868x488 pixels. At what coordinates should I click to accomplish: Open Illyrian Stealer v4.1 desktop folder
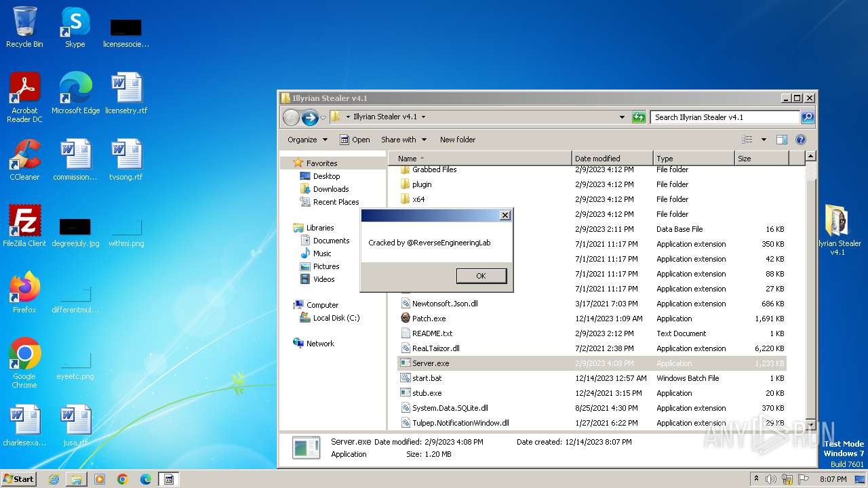(x=839, y=230)
